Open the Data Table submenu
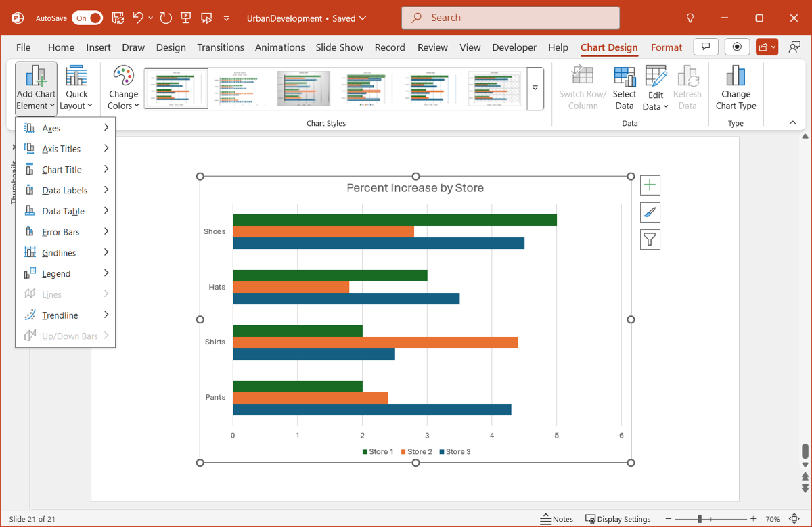812x527 pixels. 66,211
